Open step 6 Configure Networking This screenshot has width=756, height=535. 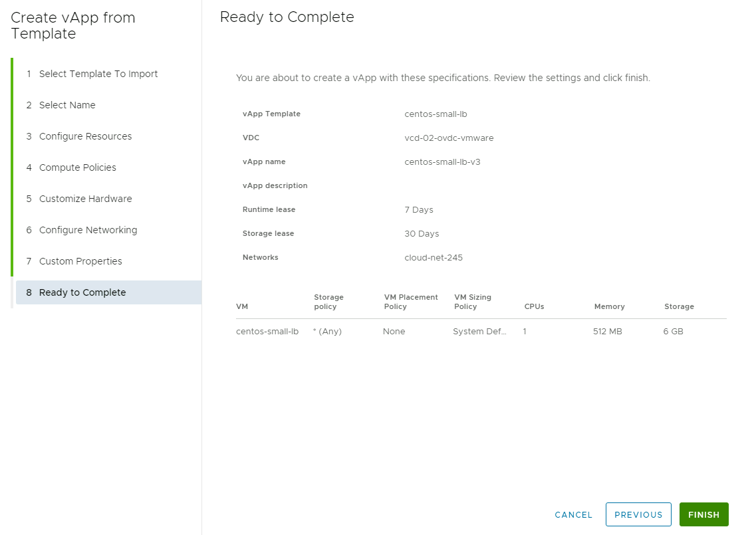point(88,230)
